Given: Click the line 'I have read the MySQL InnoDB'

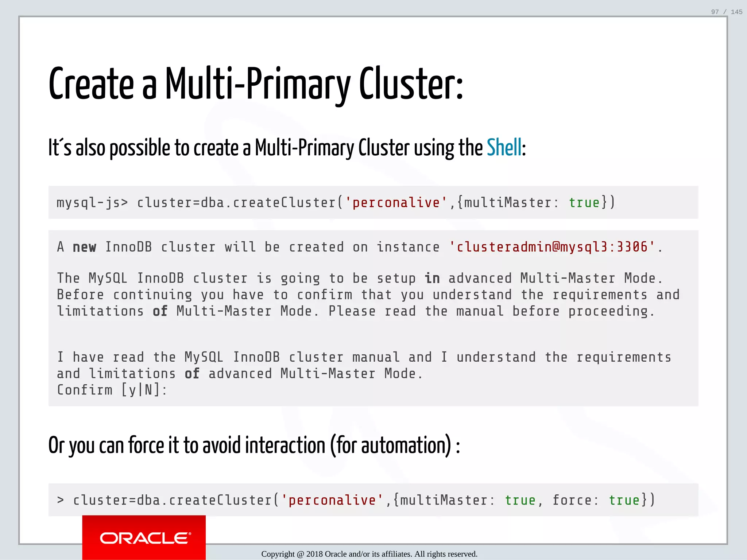Looking at the screenshot, I should point(364,357).
